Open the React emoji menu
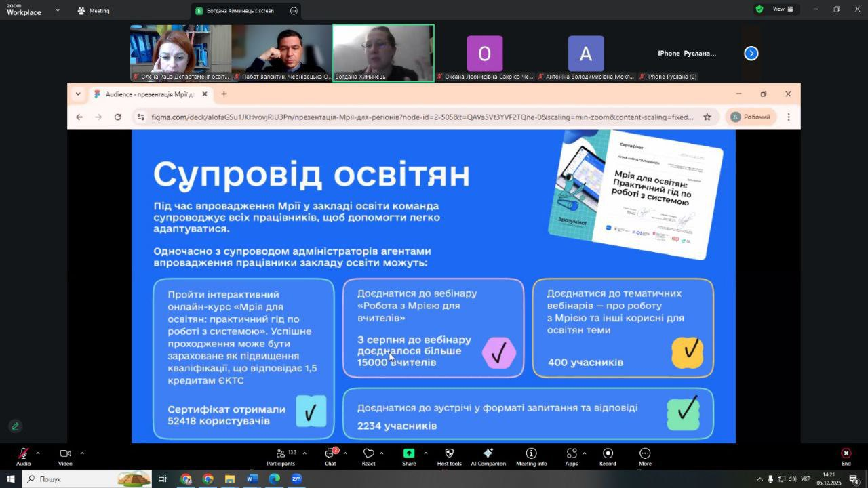This screenshot has height=488, width=868. point(368,457)
